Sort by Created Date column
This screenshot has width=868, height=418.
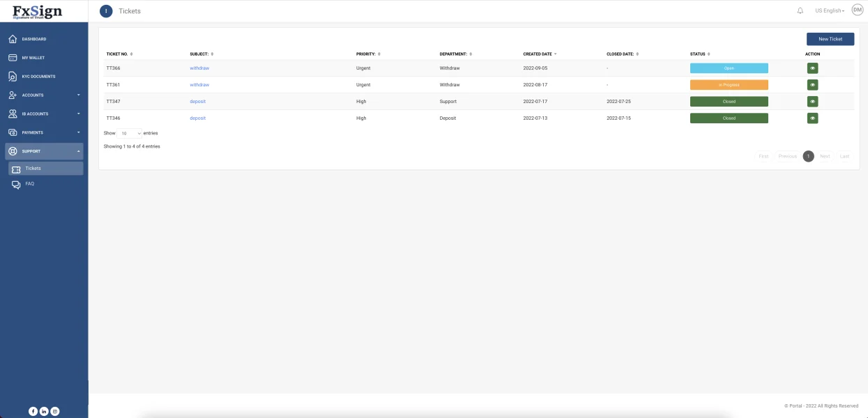point(540,54)
